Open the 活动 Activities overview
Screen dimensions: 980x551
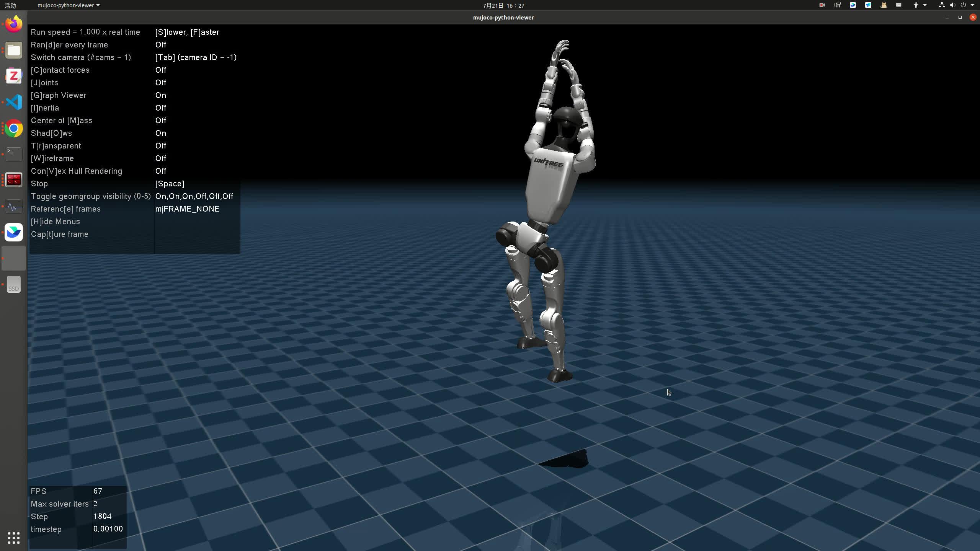click(10, 5)
